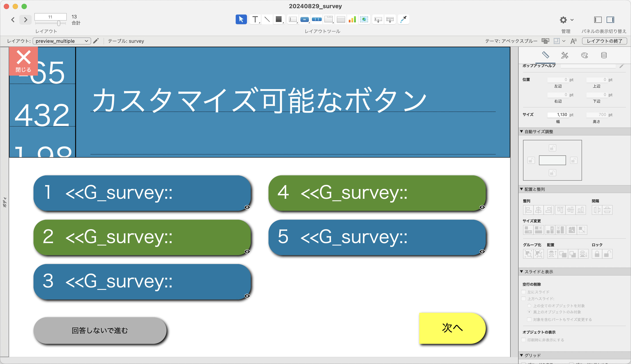The width and height of the screenshot is (631, 364).
Task: Check 対象を含むパートもサイズ変更する
Action: 529,319
